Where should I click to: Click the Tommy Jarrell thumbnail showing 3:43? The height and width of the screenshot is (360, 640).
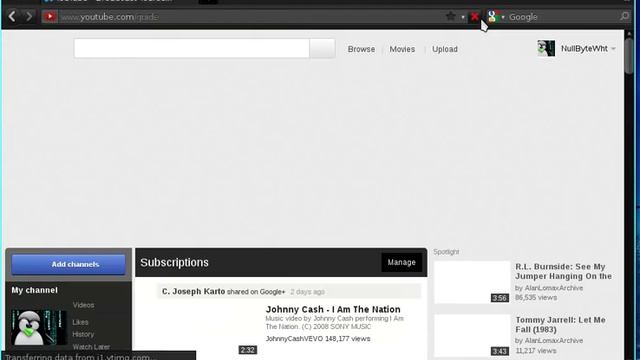[472, 336]
